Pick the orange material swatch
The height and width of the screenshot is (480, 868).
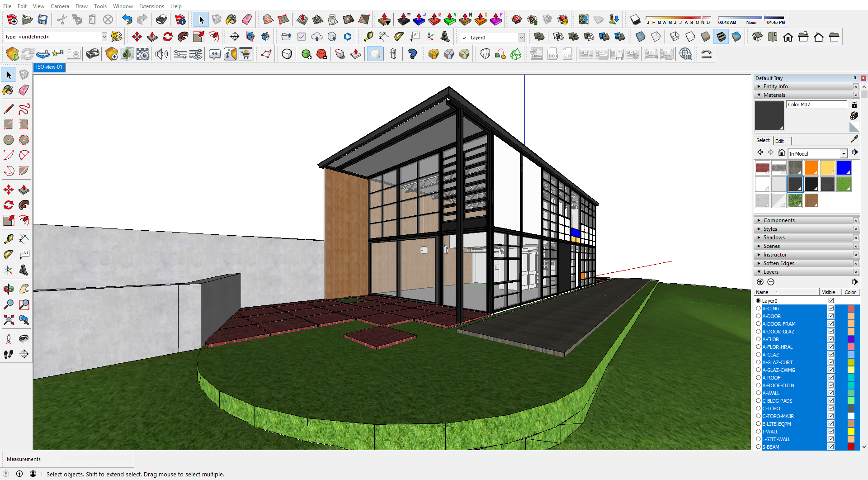coord(811,168)
